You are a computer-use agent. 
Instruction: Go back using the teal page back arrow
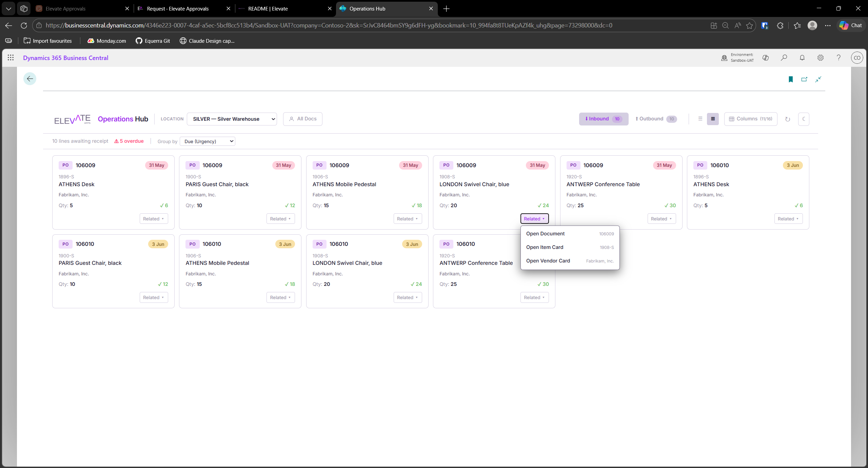[30, 79]
